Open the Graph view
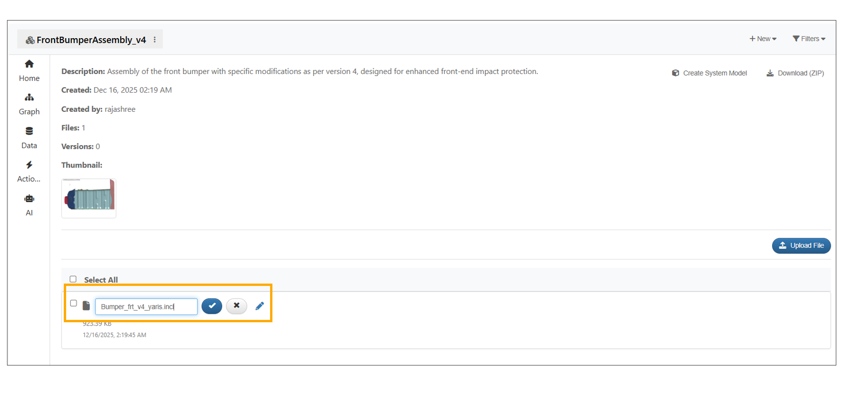 [x=29, y=104]
